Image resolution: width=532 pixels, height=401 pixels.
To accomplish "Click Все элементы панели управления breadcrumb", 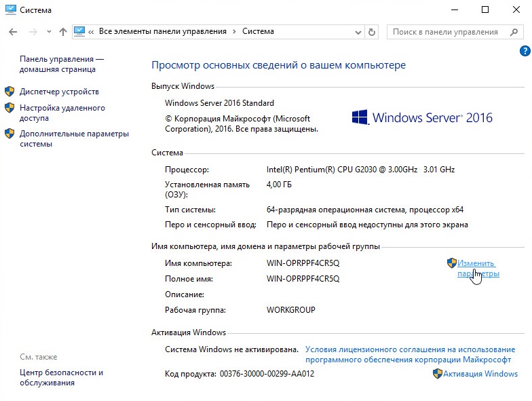I will click(x=163, y=31).
